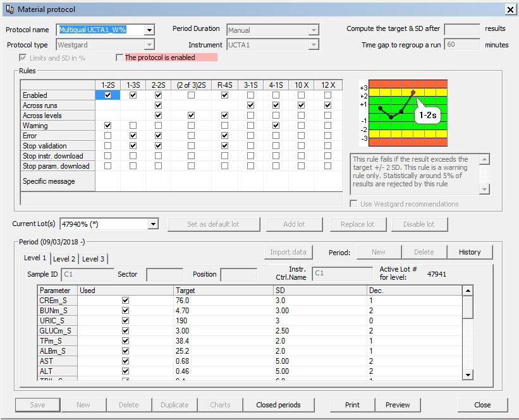Click rule description scroll down arrow
Screen dimensions: 519x420
tap(484, 189)
